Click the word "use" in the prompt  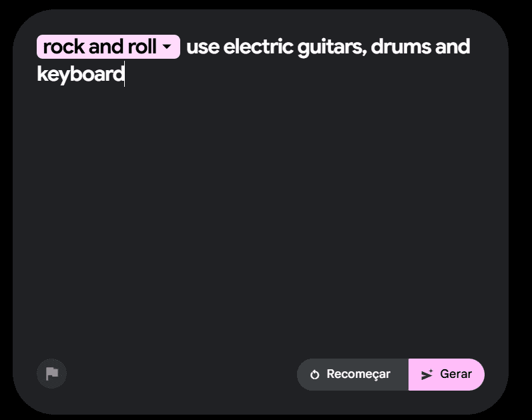click(202, 47)
